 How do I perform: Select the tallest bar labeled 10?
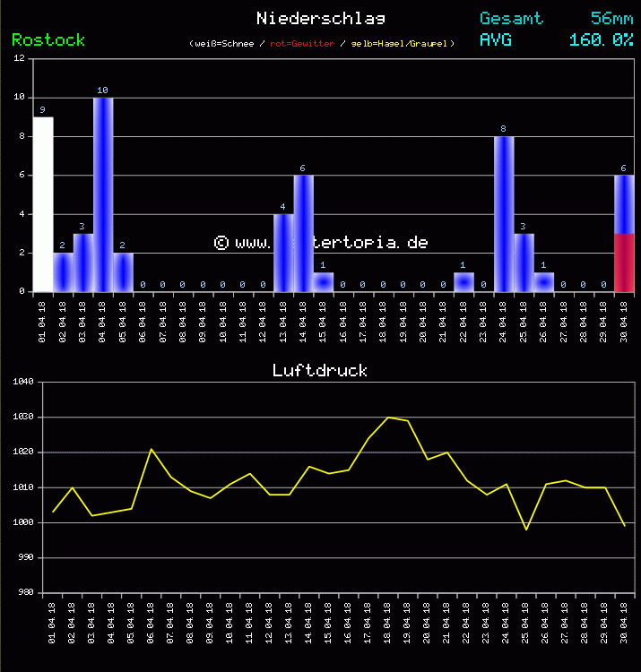click(x=103, y=194)
